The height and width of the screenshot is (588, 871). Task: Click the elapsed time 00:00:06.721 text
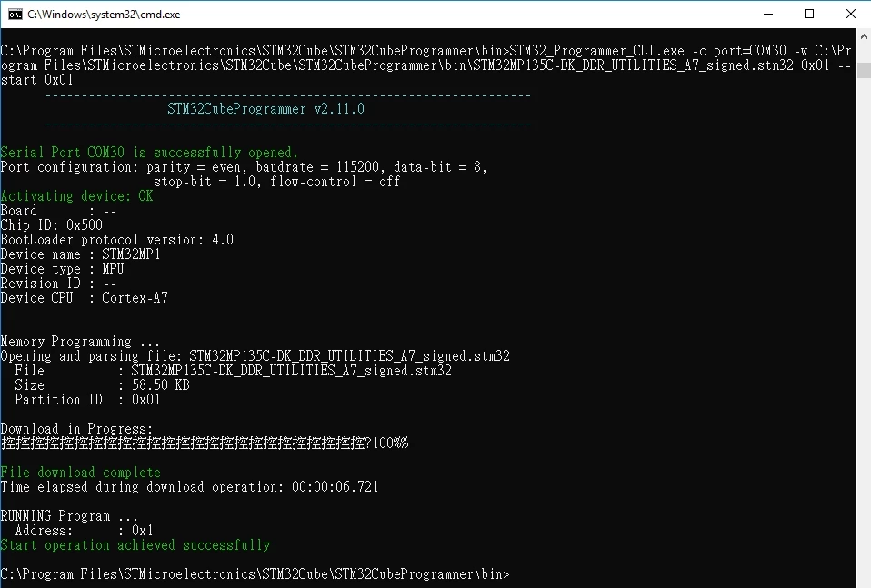coord(335,487)
